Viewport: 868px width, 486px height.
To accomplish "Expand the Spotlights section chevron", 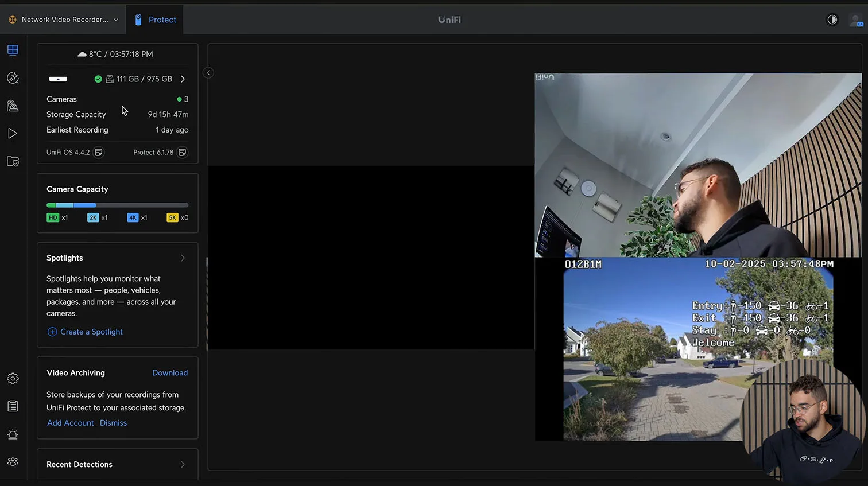I will tap(183, 258).
